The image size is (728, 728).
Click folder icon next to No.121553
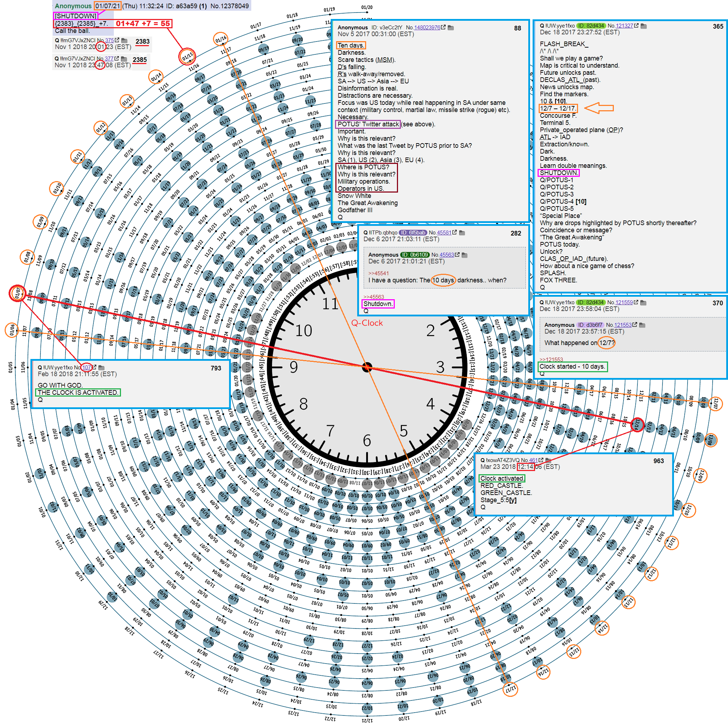pyautogui.click(x=642, y=325)
